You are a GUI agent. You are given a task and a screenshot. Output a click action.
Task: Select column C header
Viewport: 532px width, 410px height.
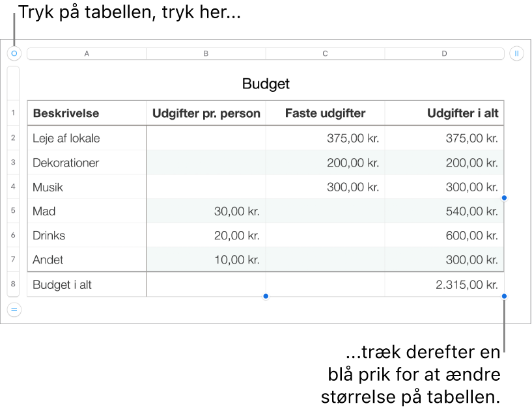tap(325, 53)
